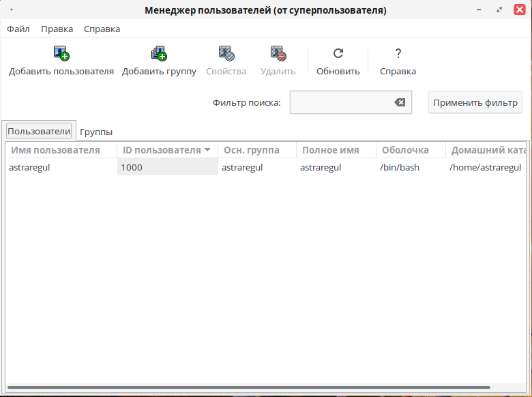
Task: Select the Пользователи tab
Action: coord(38,131)
